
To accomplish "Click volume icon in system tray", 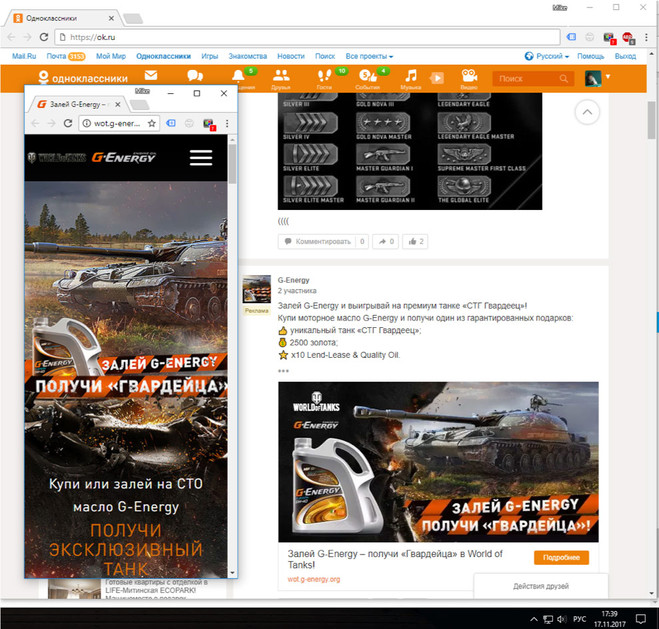I will [x=561, y=619].
